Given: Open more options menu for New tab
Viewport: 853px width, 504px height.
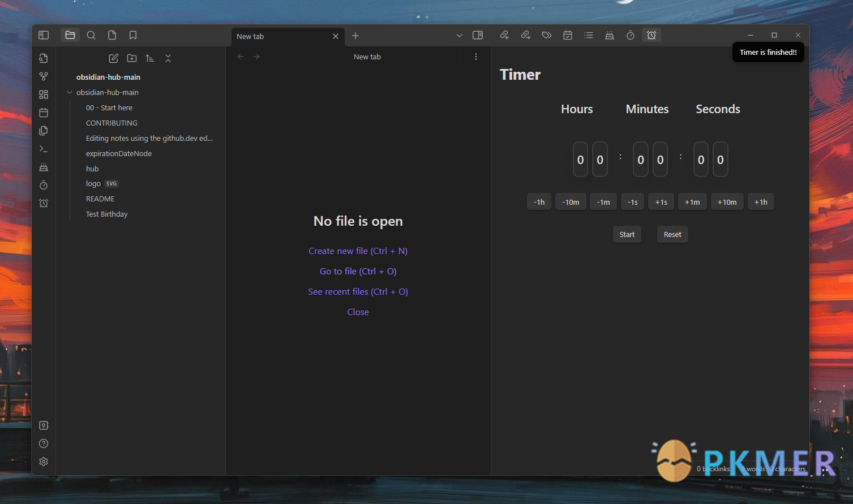Looking at the screenshot, I should pyautogui.click(x=476, y=57).
